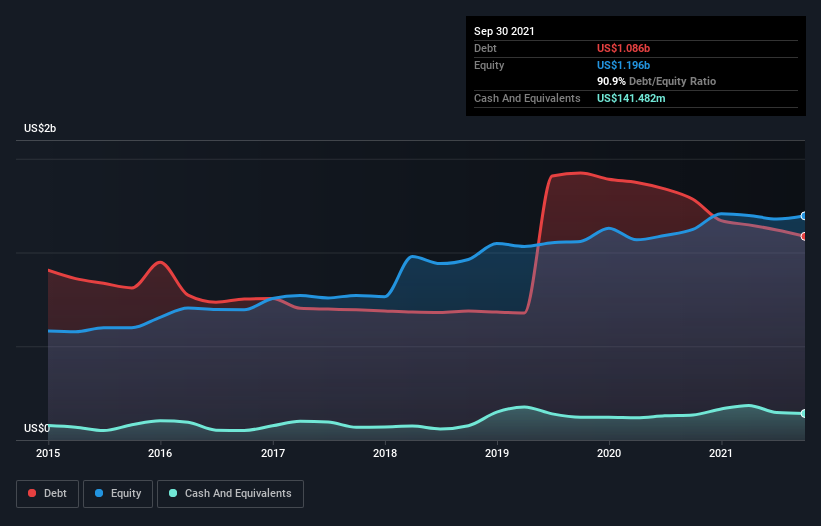Image resolution: width=821 pixels, height=526 pixels.
Task: Click the teal Cash end-point marker
Action: coord(804,413)
